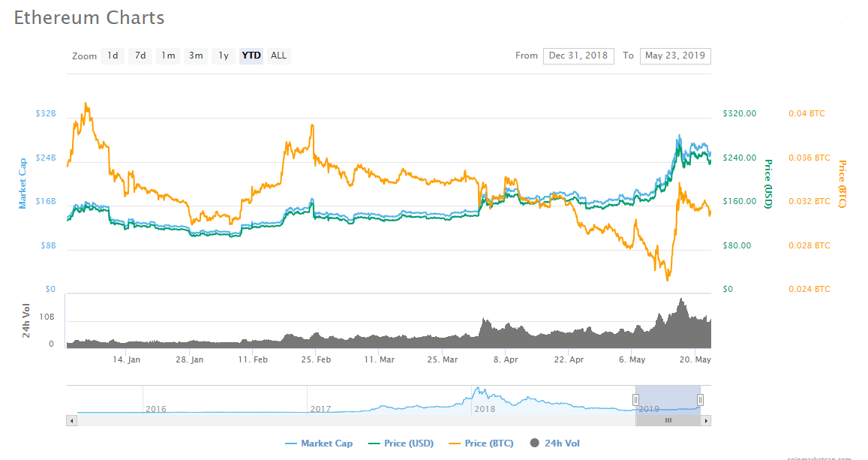Select the 7d zoom preset

[140, 56]
